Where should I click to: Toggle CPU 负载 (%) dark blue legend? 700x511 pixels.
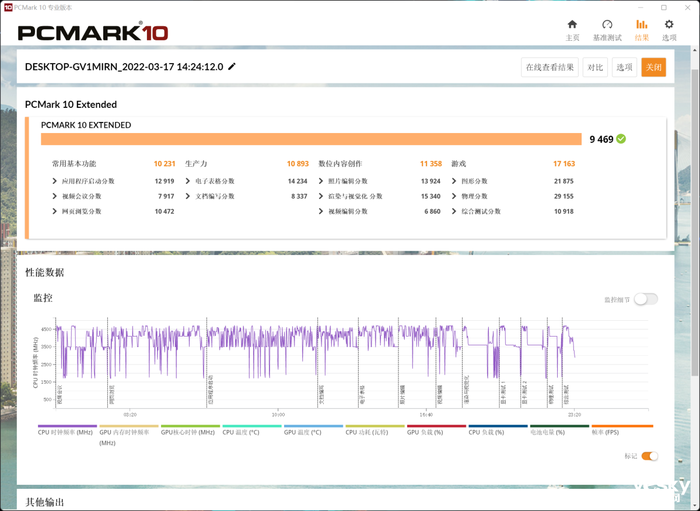[x=498, y=426]
